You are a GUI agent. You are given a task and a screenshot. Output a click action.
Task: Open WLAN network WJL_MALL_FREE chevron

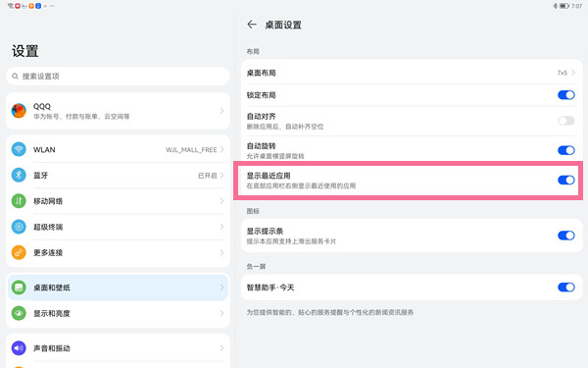[222, 149]
